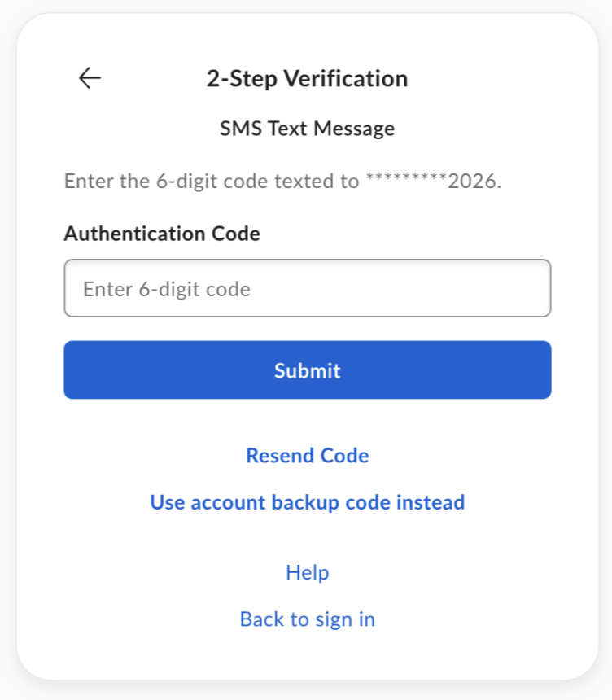Place cursor in Authentication Code input box
The image size is (612, 700).
click(307, 288)
